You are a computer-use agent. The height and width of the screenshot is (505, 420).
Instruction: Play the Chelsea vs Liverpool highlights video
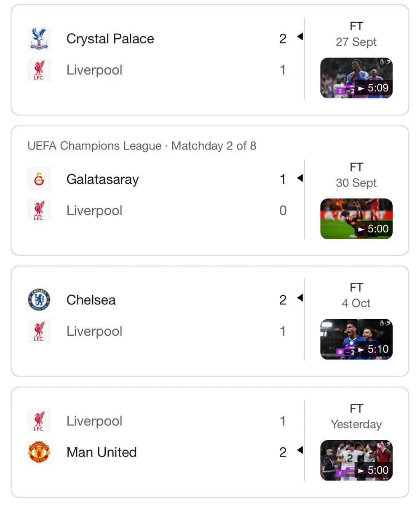(x=356, y=339)
